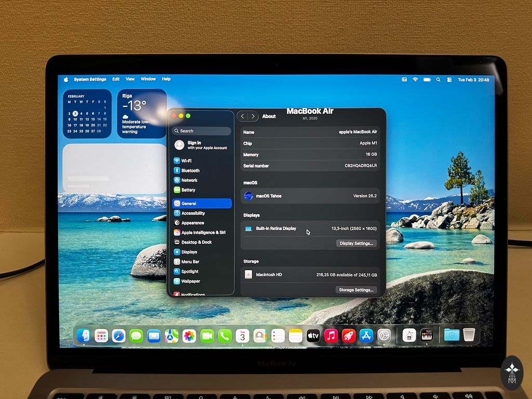The width and height of the screenshot is (532, 399).
Task: Select Battery in the settings sidebar
Action: [188, 190]
